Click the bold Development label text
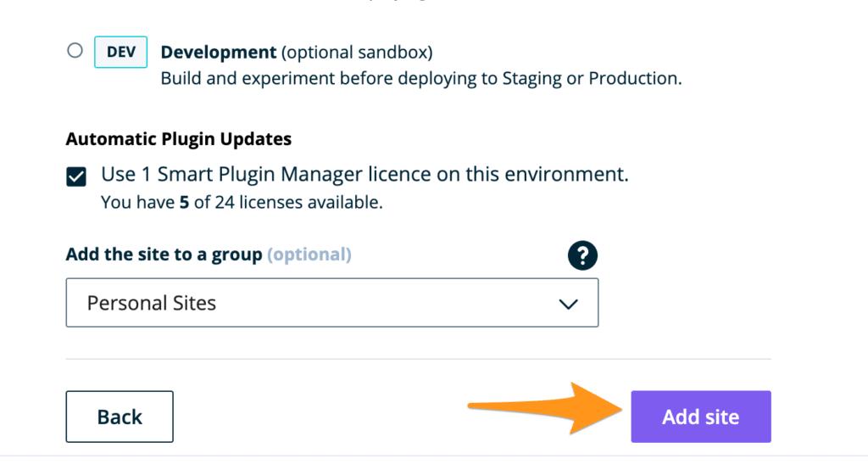 click(x=218, y=53)
